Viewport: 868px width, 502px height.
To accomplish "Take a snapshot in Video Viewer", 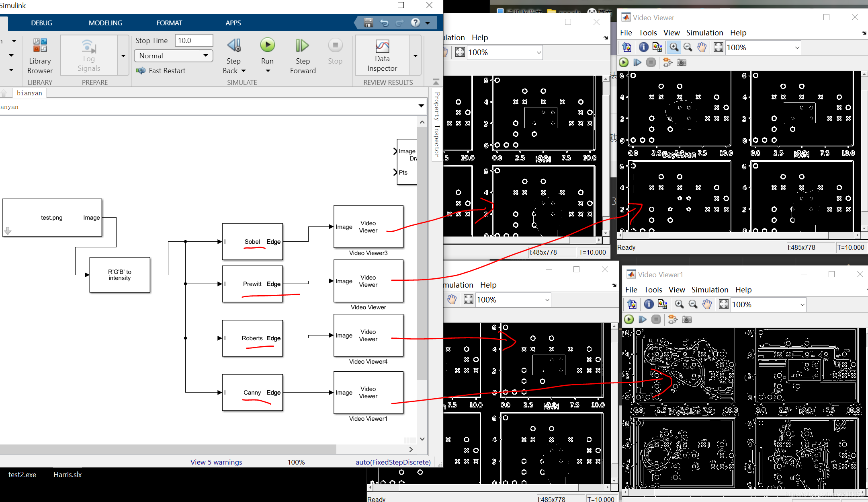I will coord(682,62).
